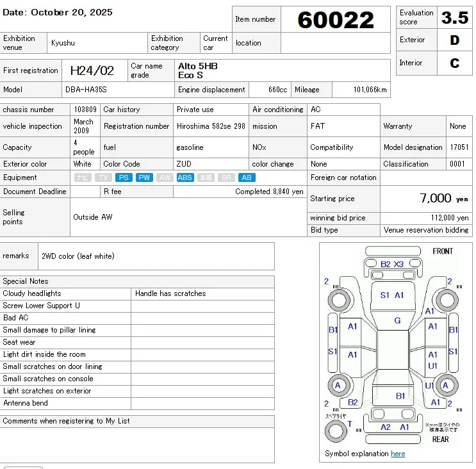Click the spare tire icon in diagram

tap(336, 431)
